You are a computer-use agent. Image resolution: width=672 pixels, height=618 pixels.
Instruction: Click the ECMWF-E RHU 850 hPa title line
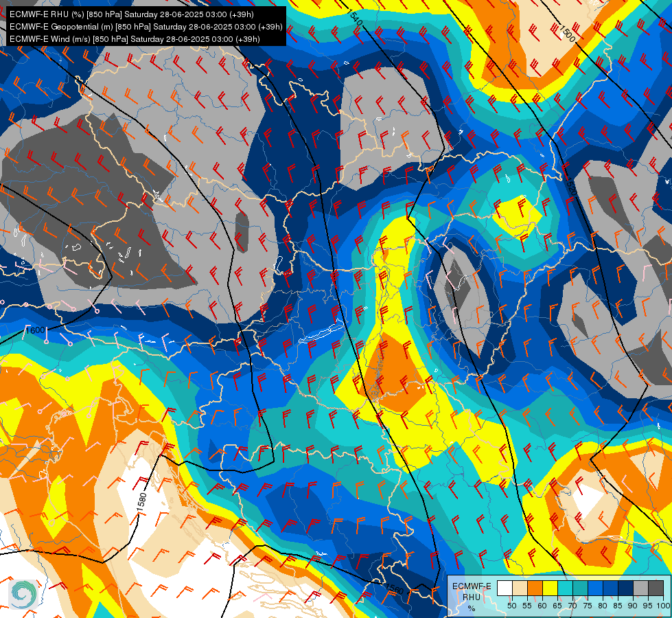[x=132, y=14]
